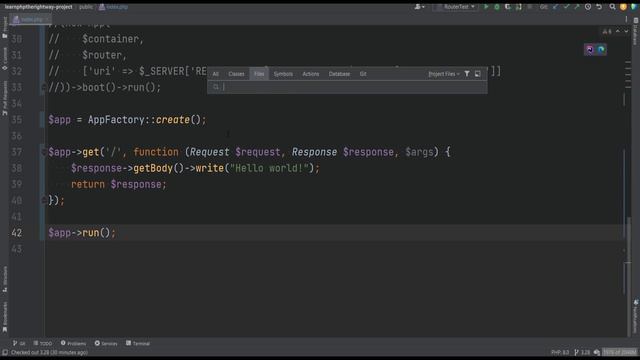Open the Bookmarks tool window in the left sidebar
Viewport: 640px width, 360px height.
(x=5, y=317)
